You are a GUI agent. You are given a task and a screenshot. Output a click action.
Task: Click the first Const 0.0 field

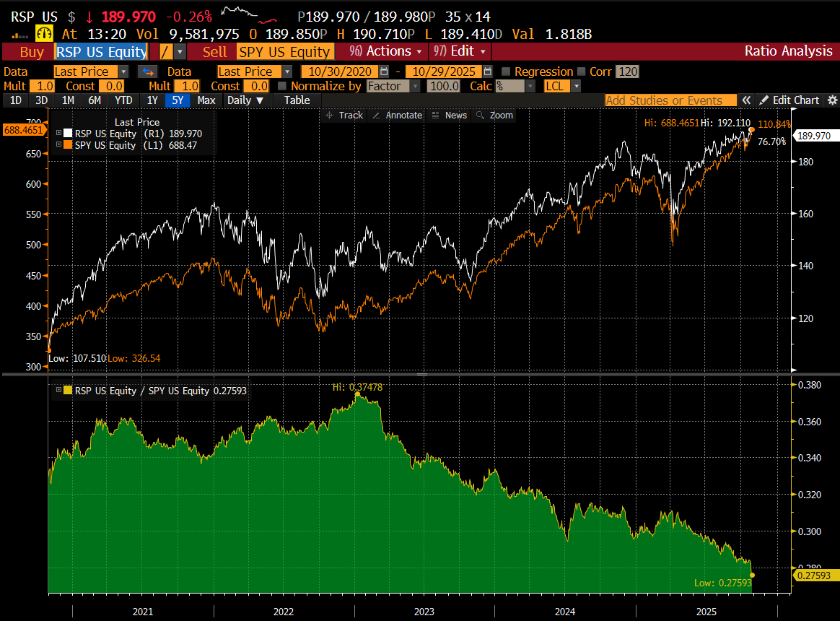[113, 86]
